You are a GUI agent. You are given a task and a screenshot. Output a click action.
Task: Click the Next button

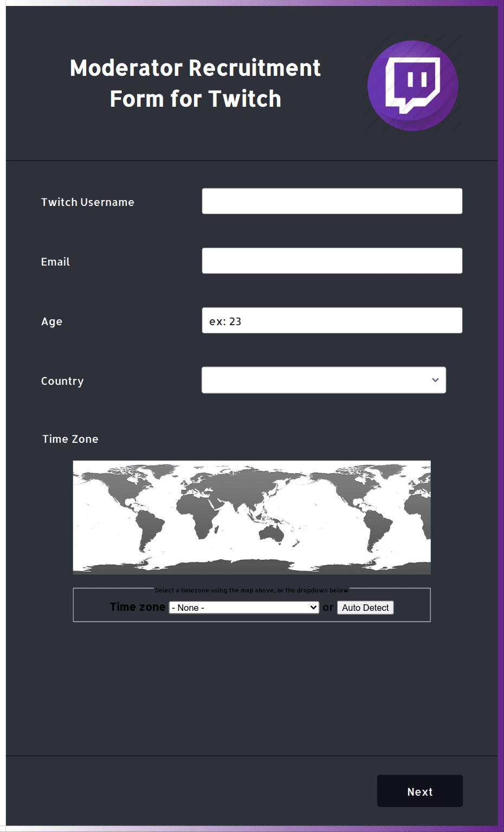(x=419, y=791)
